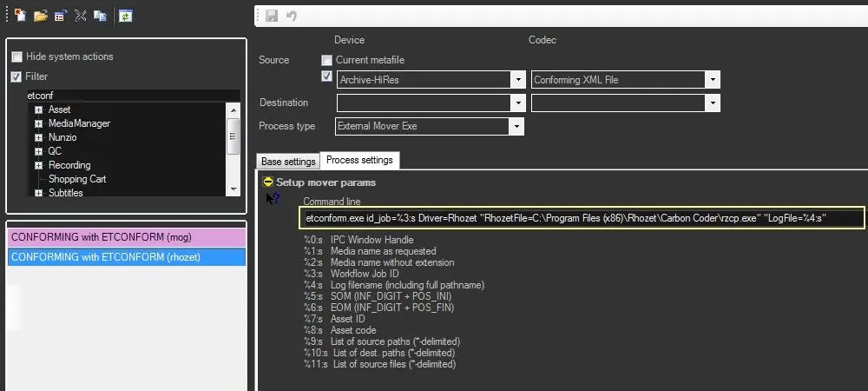Click the Open folder toolbar icon
The height and width of the screenshot is (391, 868).
41,16
